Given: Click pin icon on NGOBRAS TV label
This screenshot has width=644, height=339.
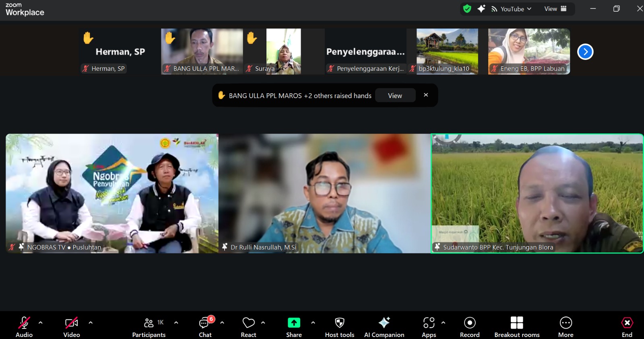Looking at the screenshot, I should pyautogui.click(x=21, y=247).
